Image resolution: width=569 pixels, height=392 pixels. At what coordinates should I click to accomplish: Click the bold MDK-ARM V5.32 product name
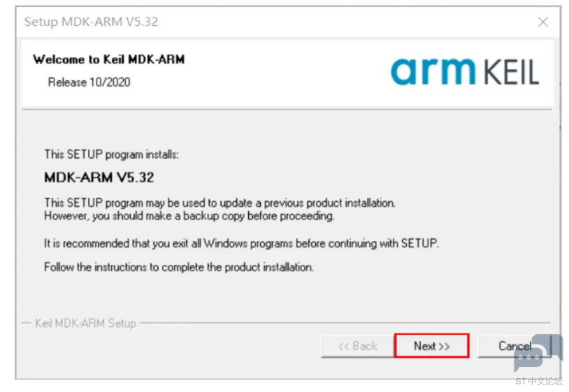(99, 177)
